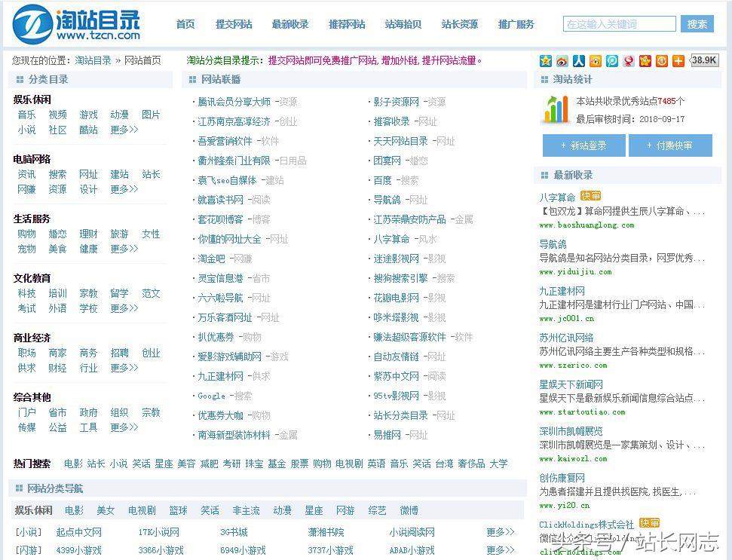Open 影子资源网 site link

[x=396, y=102]
